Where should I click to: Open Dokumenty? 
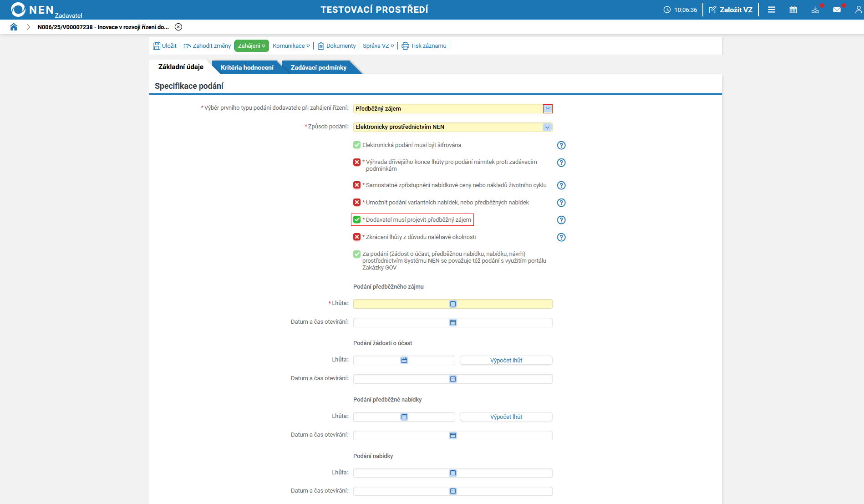click(337, 46)
